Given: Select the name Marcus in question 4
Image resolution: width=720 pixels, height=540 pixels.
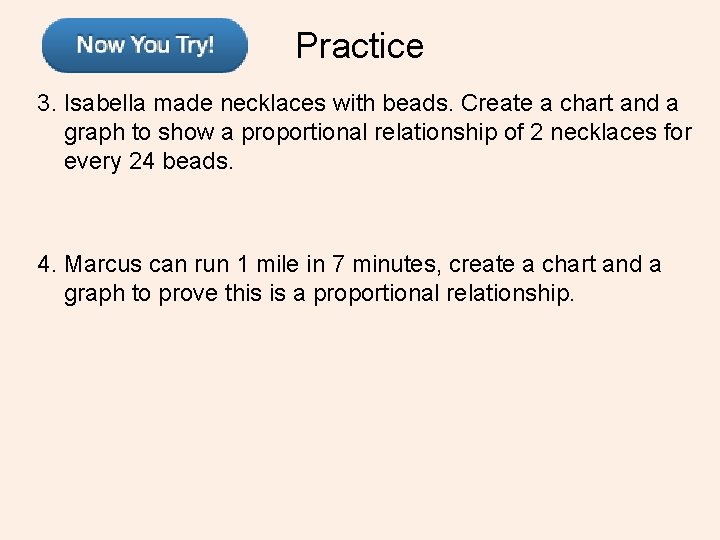Looking at the screenshot, I should (x=103, y=264).
